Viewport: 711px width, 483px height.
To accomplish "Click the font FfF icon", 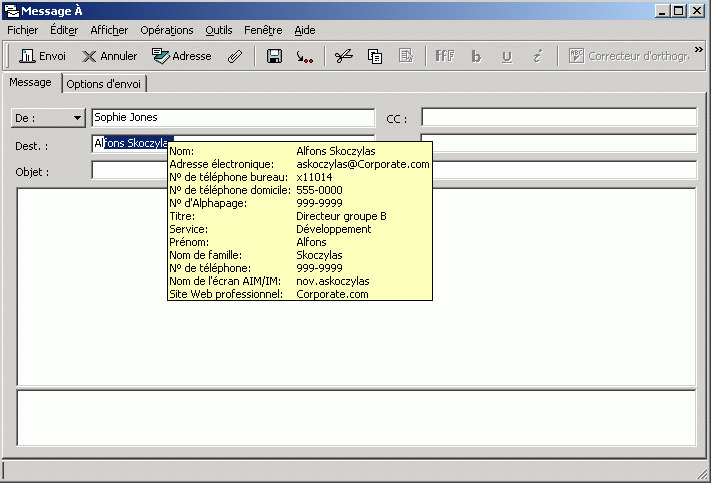I will coord(444,56).
